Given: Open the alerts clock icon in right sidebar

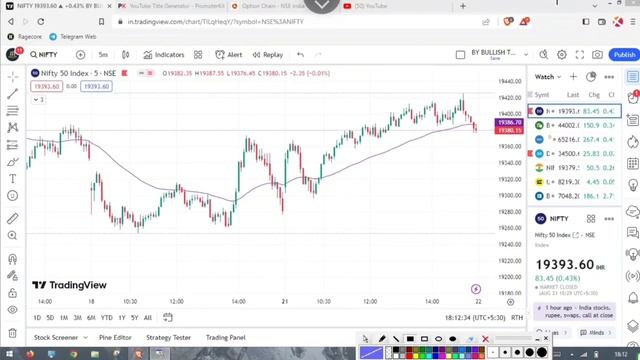Looking at the screenshot, I should (633, 98).
